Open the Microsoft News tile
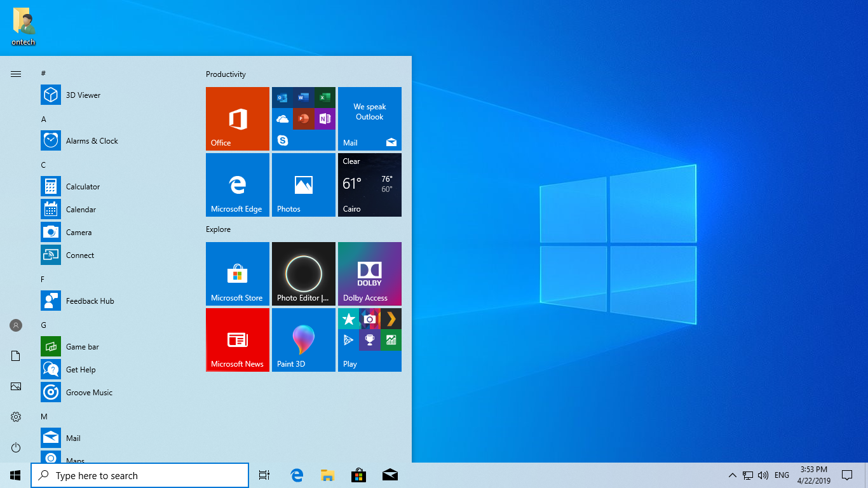Viewport: 868px width, 488px height. (238, 340)
